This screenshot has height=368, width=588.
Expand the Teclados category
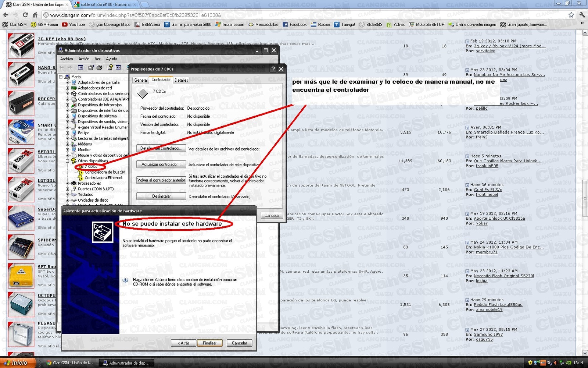(67, 195)
